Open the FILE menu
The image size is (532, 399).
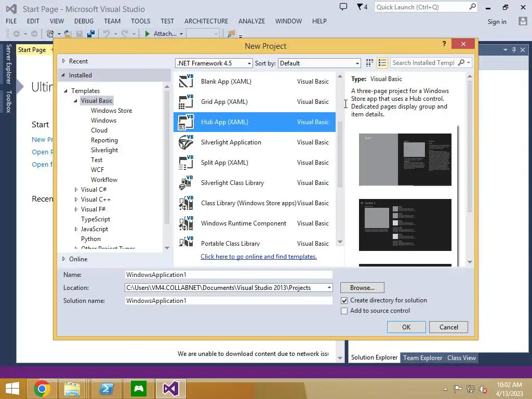tap(11, 21)
